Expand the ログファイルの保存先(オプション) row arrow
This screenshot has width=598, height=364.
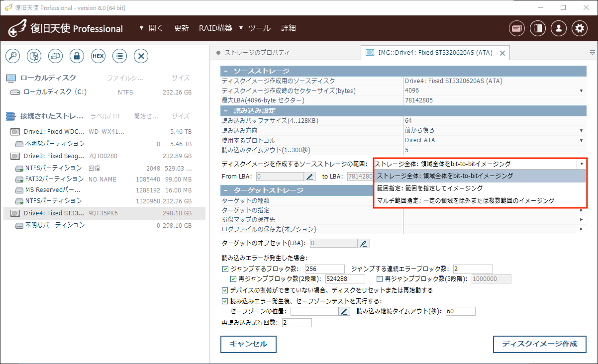pyautogui.click(x=581, y=229)
